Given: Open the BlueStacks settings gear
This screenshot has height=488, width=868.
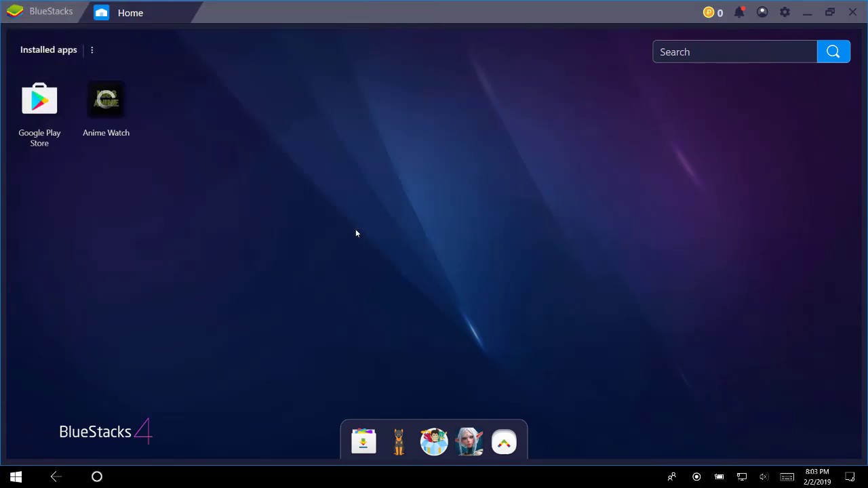Looking at the screenshot, I should click(x=785, y=12).
